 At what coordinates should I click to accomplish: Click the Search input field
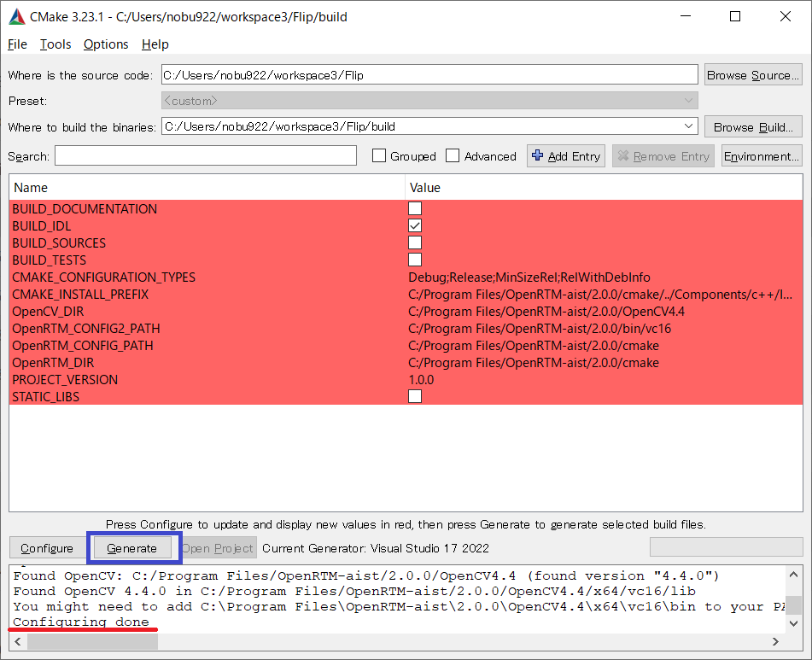[x=206, y=155]
